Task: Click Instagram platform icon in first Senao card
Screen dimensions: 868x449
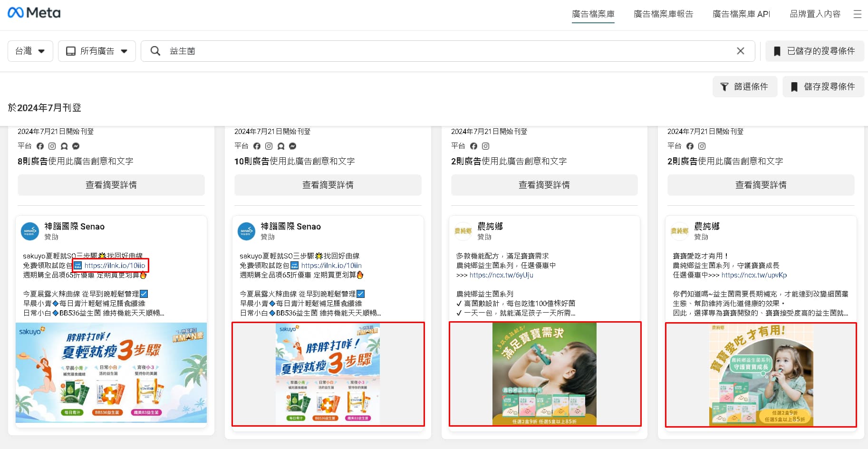Action: [52, 146]
